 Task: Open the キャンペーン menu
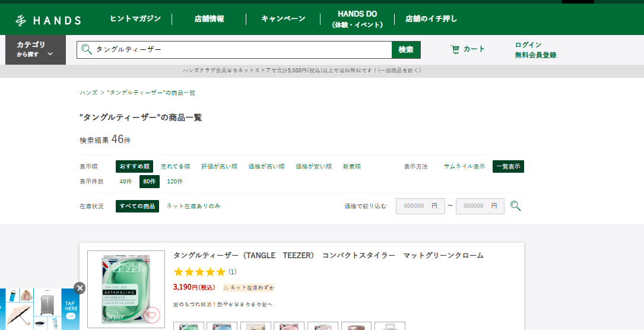tap(283, 19)
